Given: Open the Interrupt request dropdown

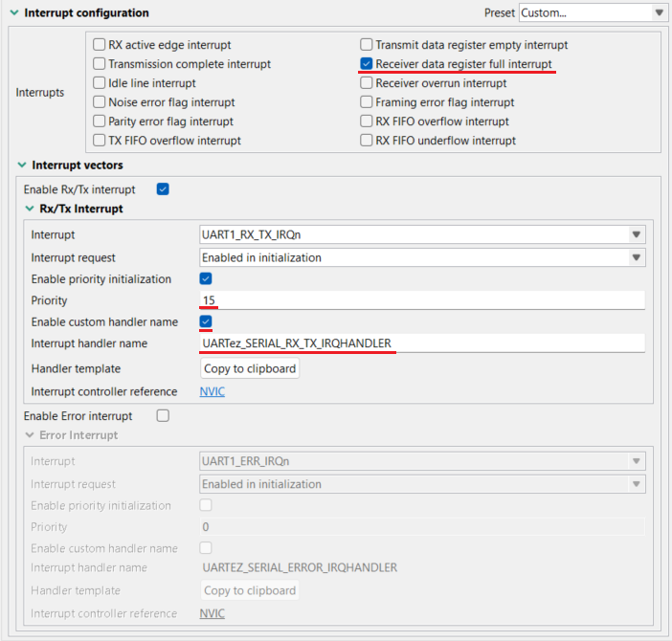Looking at the screenshot, I should [x=421, y=257].
